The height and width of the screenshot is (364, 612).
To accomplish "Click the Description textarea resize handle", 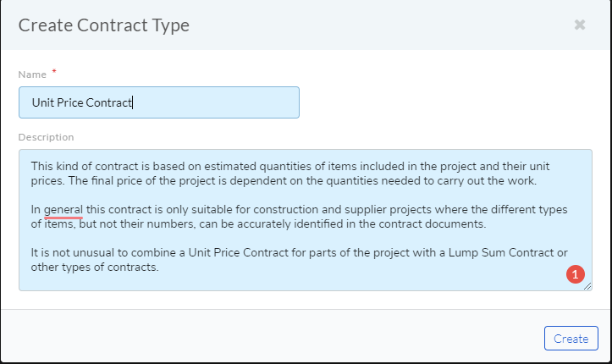I will [x=587, y=286].
